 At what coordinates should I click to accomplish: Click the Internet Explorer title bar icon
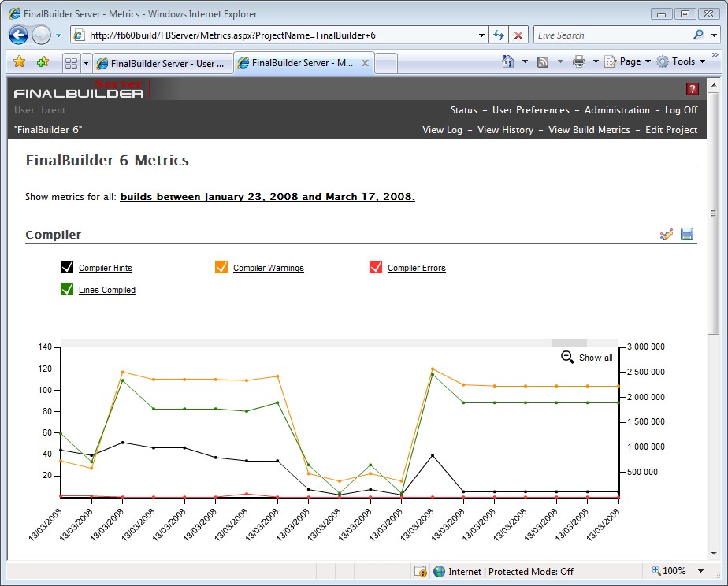coord(15,13)
